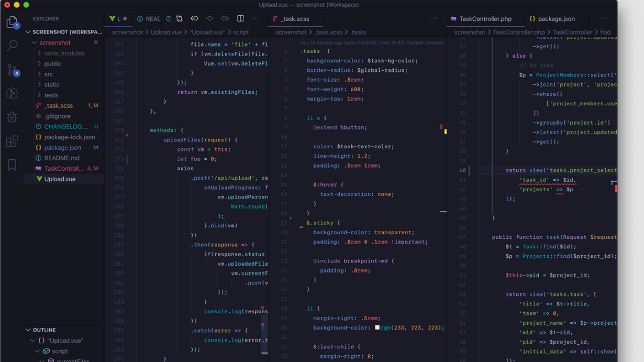Click the GitLens blame annotation above line 1
Viewport: 644px width, 362px height.
click(x=372, y=43)
